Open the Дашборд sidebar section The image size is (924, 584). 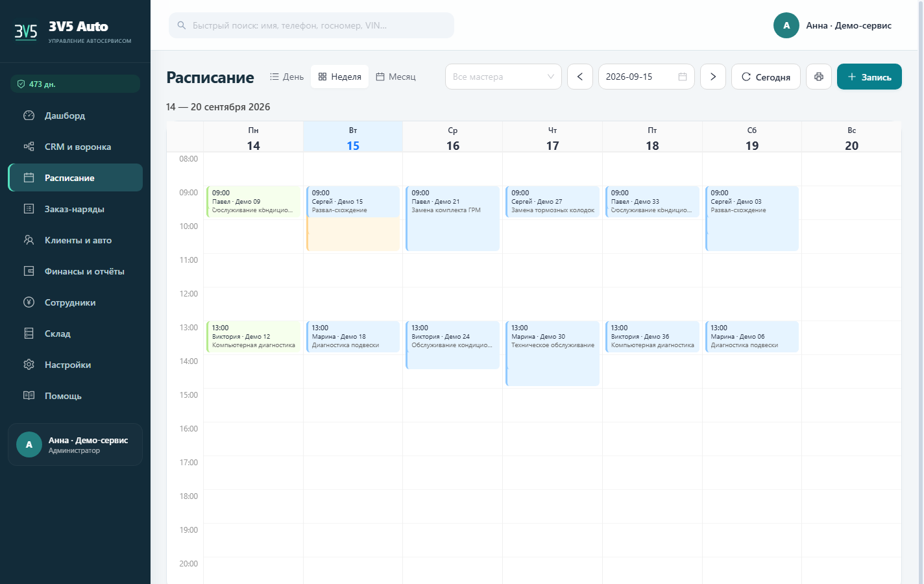pyautogui.click(x=75, y=116)
